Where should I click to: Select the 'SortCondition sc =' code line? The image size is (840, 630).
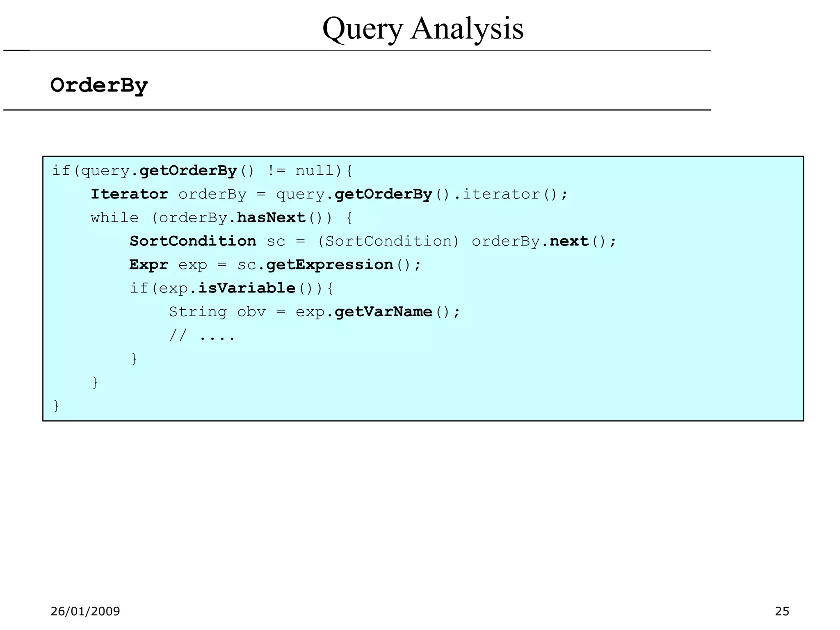[373, 241]
